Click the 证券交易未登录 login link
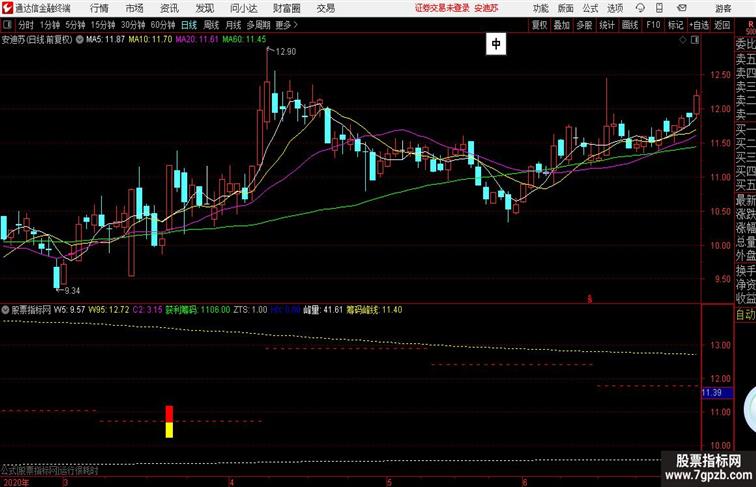 click(x=442, y=8)
